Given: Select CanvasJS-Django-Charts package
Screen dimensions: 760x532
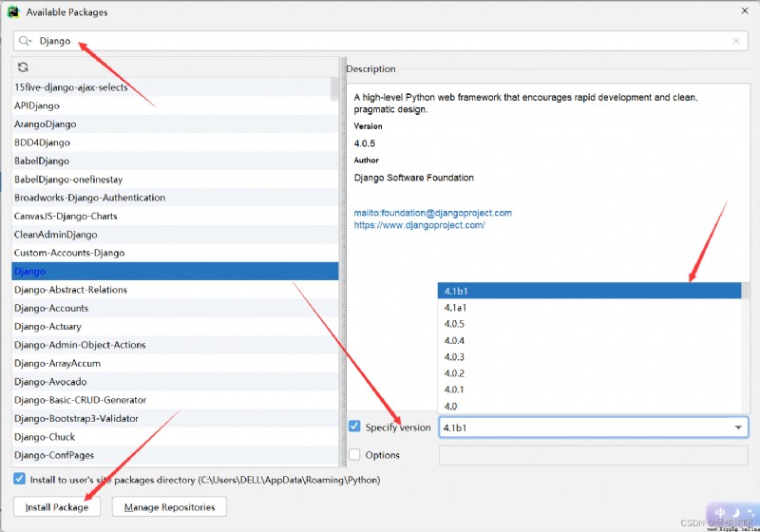Looking at the screenshot, I should [175, 216].
